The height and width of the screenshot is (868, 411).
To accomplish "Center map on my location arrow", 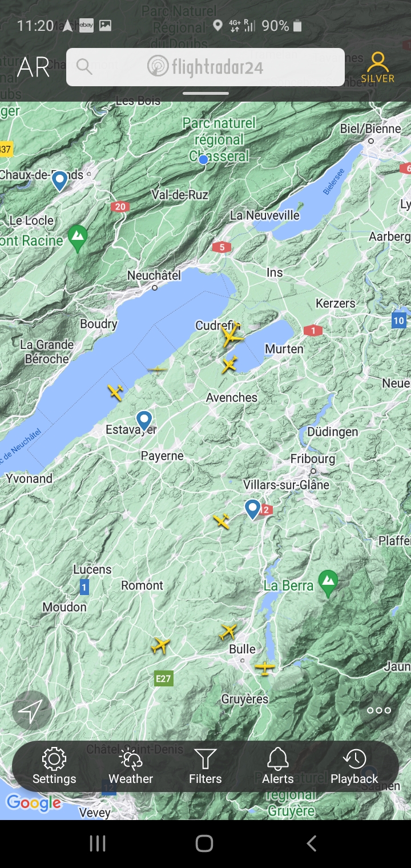I will point(31,710).
